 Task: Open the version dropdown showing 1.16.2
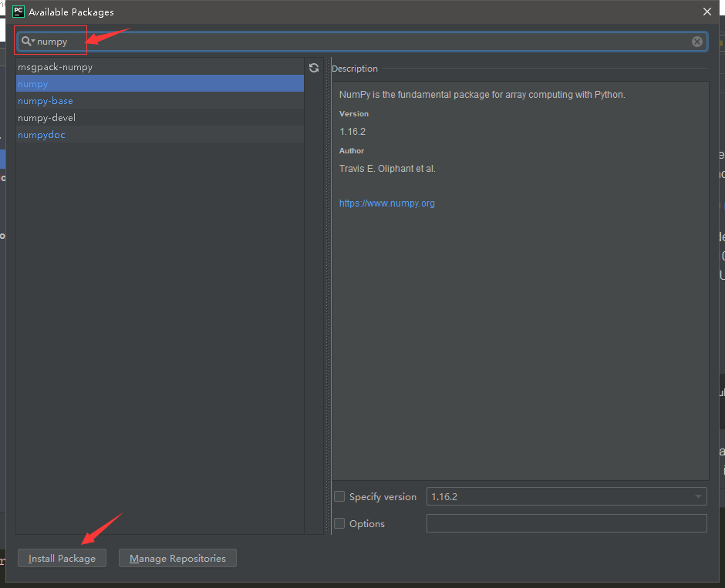pyautogui.click(x=696, y=496)
